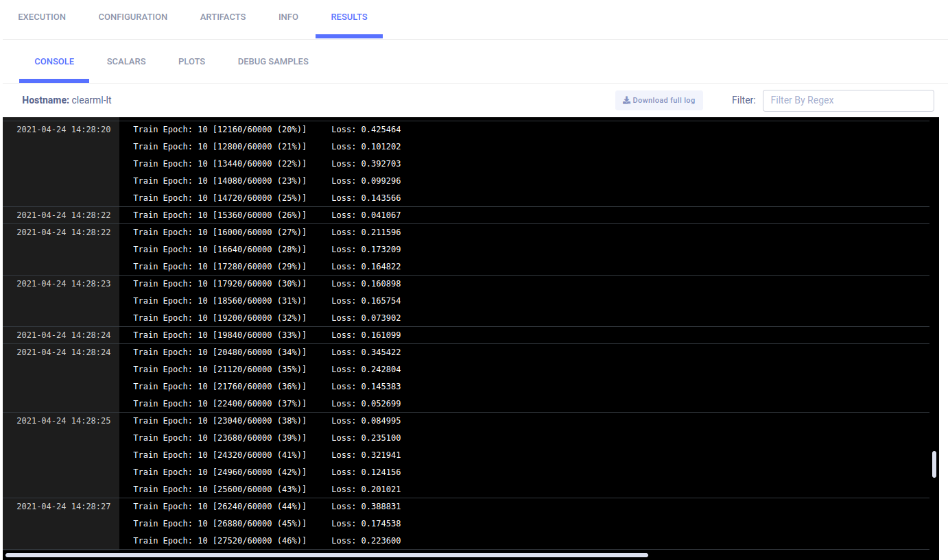Click the vertical console scrollbar thumb
948x560 pixels.
[934, 464]
